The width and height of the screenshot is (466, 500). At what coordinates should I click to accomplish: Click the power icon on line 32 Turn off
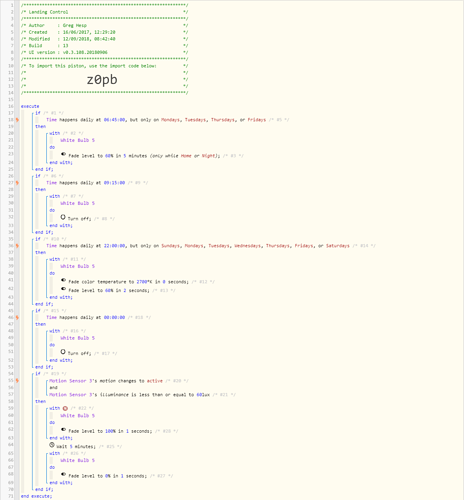tap(63, 217)
